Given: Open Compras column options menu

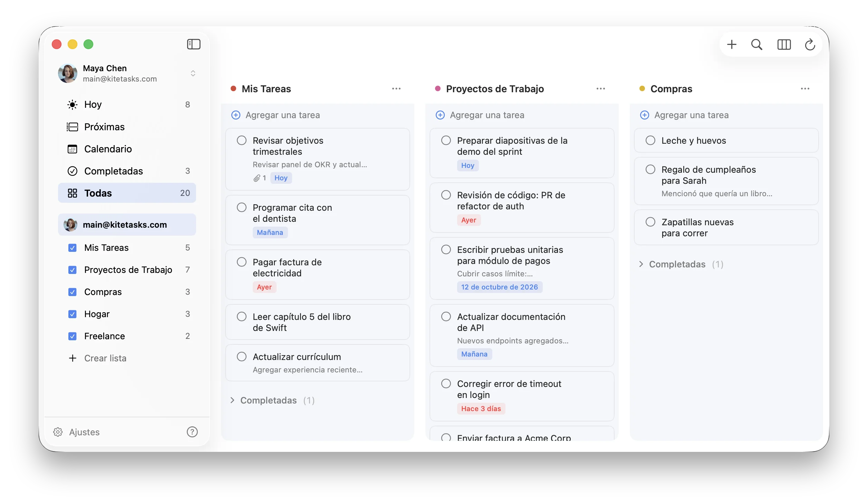Looking at the screenshot, I should (x=805, y=89).
